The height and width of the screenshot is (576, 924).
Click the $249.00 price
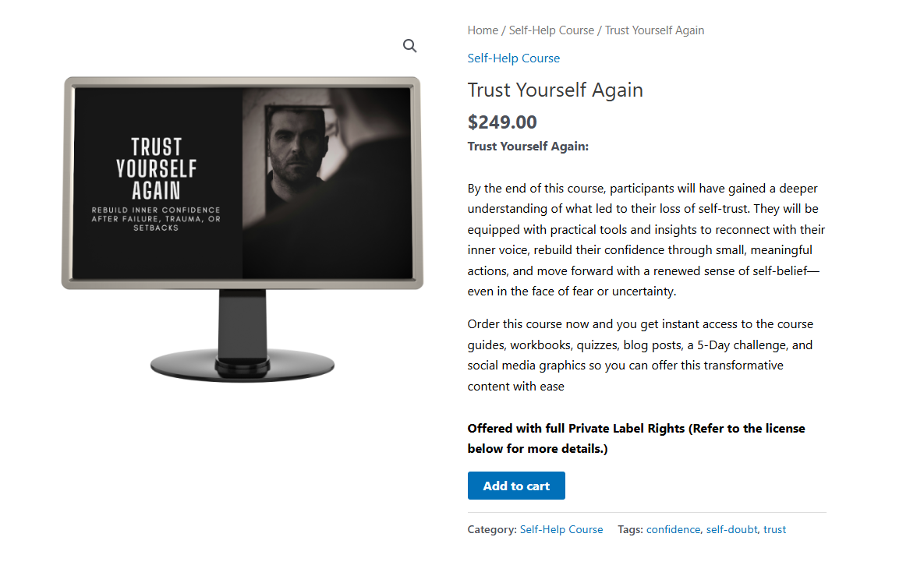click(x=502, y=122)
